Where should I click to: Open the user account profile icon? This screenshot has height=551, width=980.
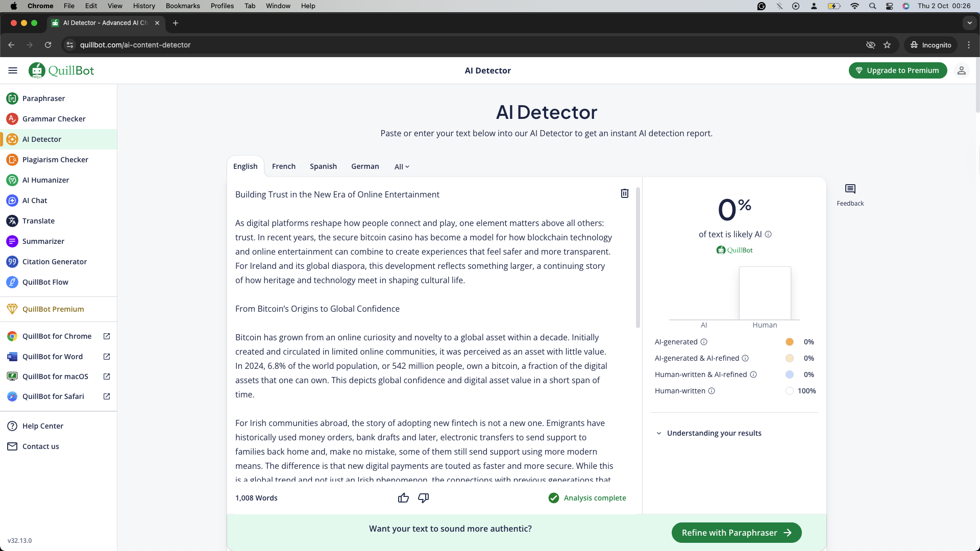961,70
